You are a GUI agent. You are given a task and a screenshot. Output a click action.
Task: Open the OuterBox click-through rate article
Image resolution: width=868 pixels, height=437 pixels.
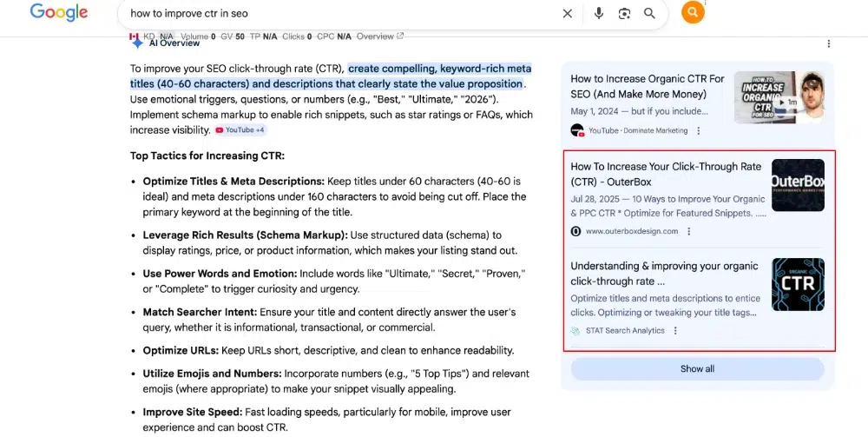pyautogui.click(x=666, y=174)
